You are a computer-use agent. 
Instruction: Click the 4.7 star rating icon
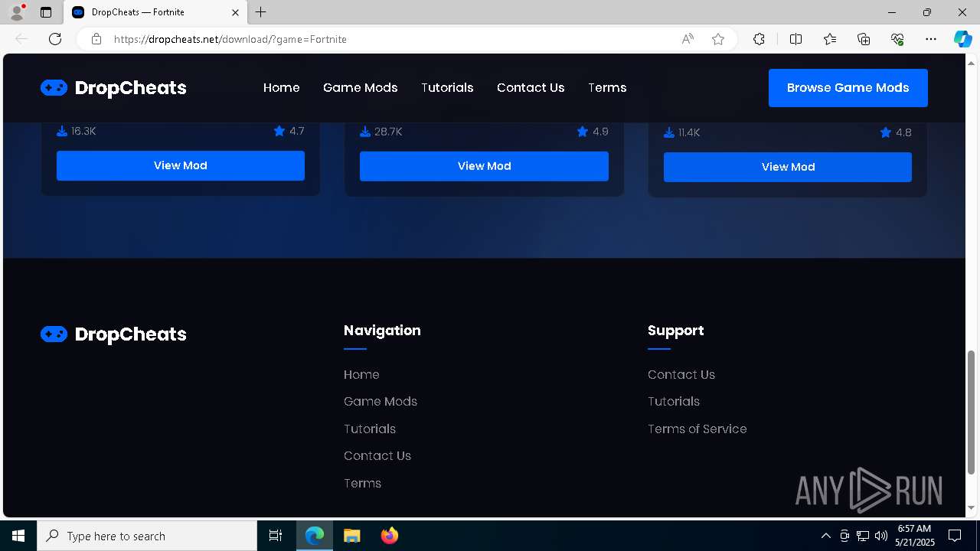[279, 131]
